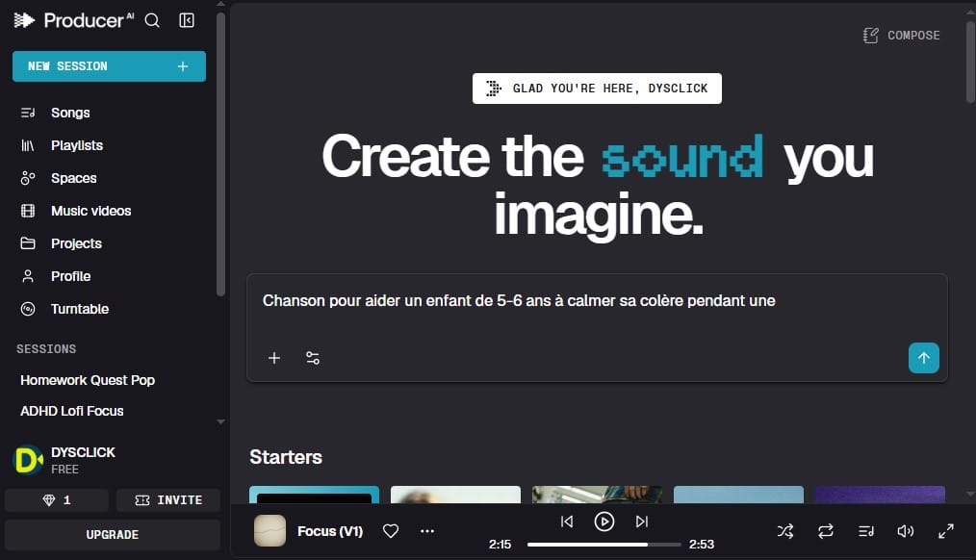Skip to the next track
The width and height of the screenshot is (976, 560).
642,522
